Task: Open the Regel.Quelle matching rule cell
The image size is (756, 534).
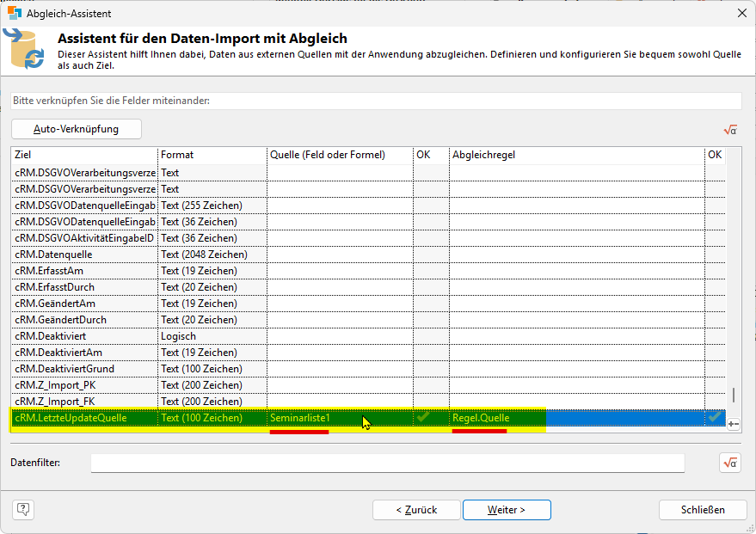Action: (x=575, y=418)
